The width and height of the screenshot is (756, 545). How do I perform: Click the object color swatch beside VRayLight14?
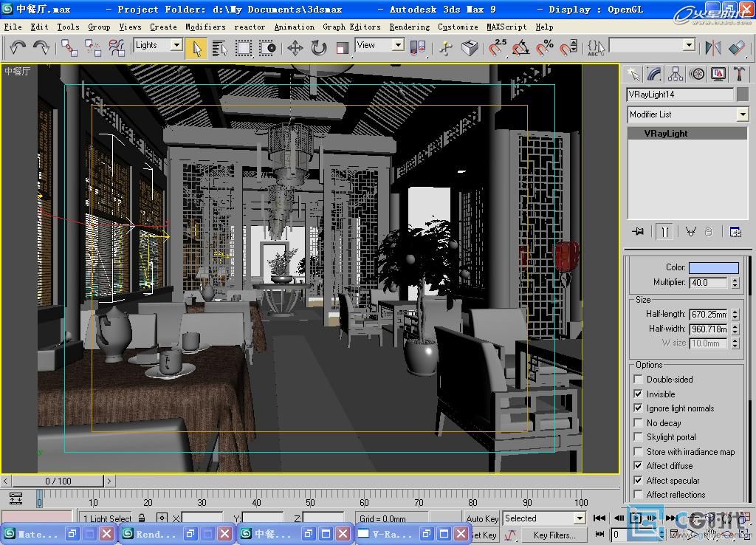(743, 95)
